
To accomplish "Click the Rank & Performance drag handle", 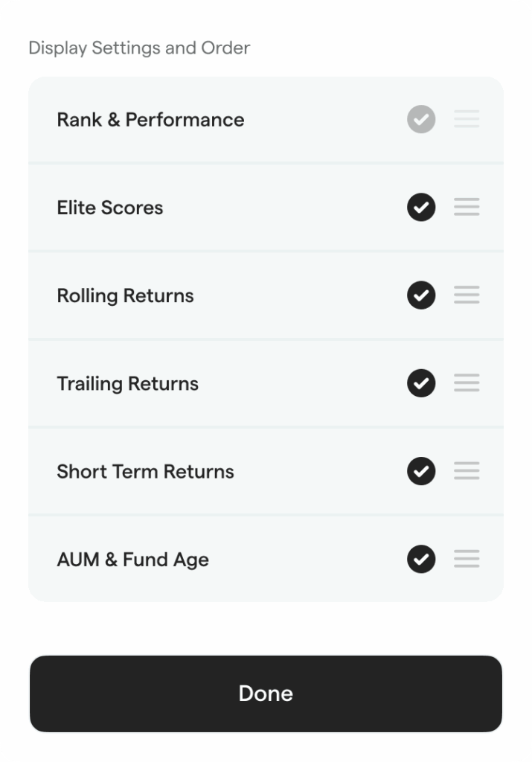I will click(467, 119).
